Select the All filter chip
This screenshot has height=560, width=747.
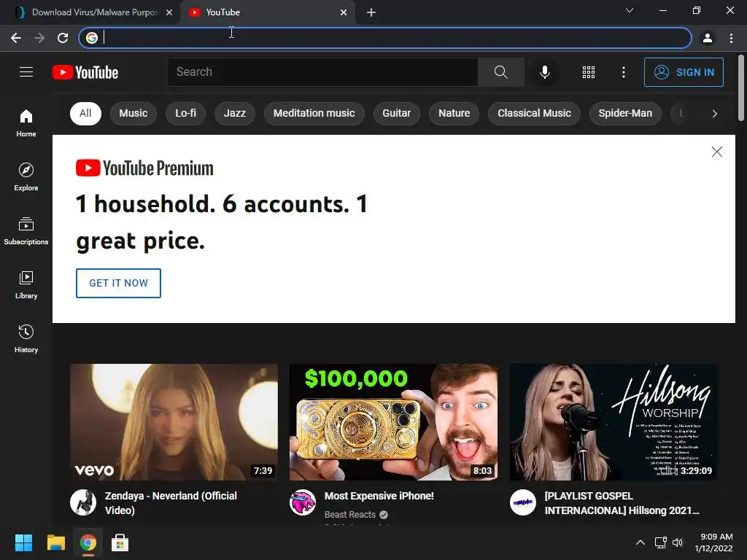(85, 113)
